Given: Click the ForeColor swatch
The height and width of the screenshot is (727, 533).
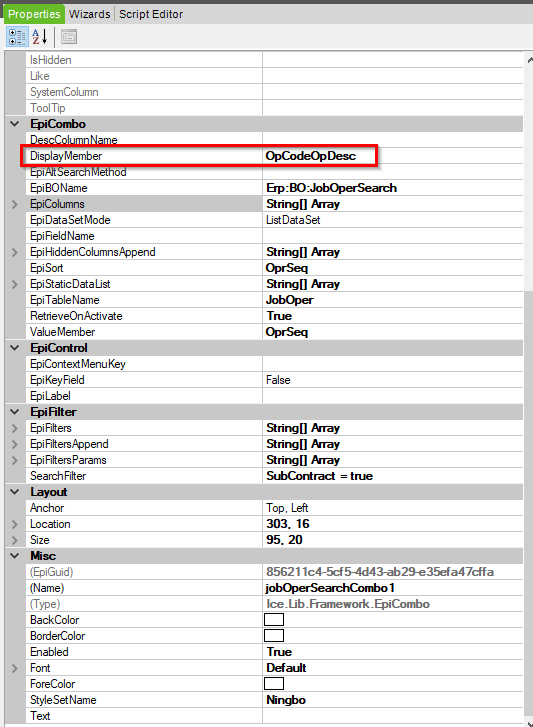Looking at the screenshot, I should pos(274,684).
